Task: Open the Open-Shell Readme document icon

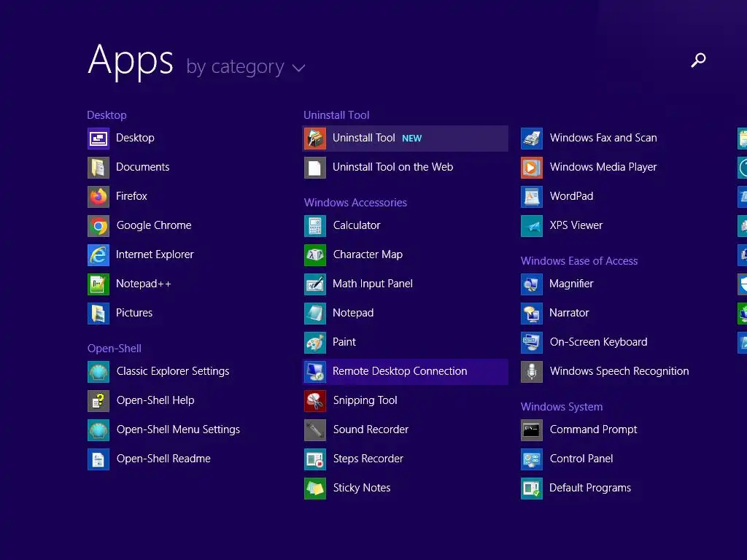Action: 98,459
